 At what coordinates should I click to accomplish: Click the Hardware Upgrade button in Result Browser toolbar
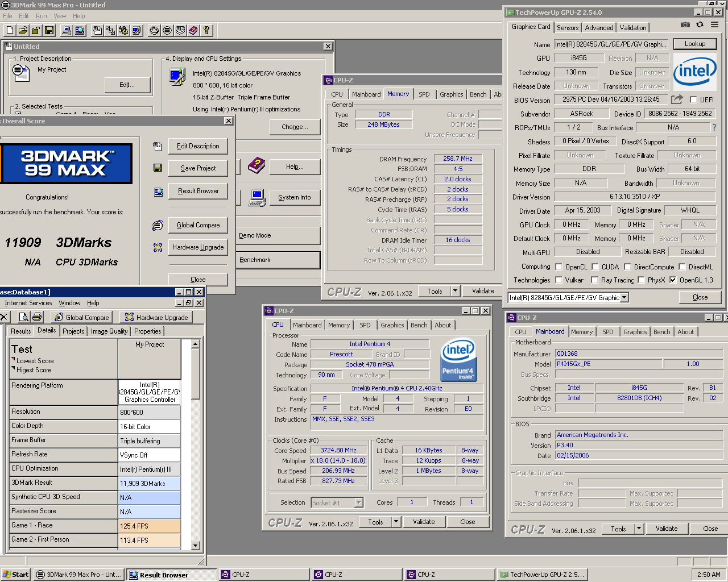click(156, 317)
